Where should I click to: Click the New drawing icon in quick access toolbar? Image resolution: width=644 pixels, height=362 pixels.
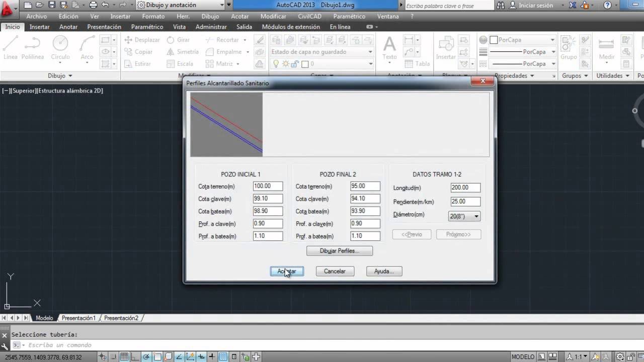click(x=28, y=5)
